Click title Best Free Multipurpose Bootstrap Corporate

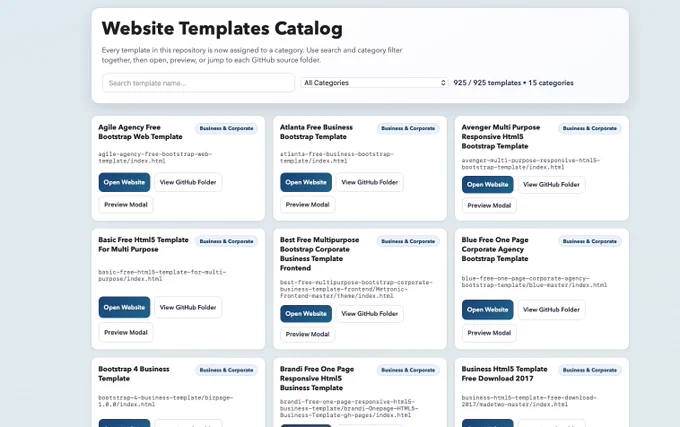(320, 254)
